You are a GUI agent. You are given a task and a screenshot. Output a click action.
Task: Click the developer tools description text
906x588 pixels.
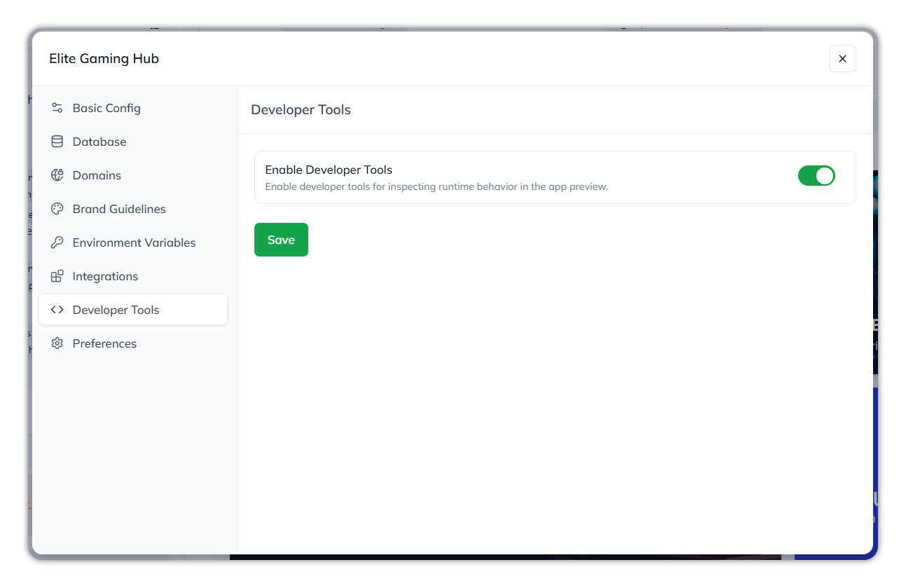coord(437,187)
